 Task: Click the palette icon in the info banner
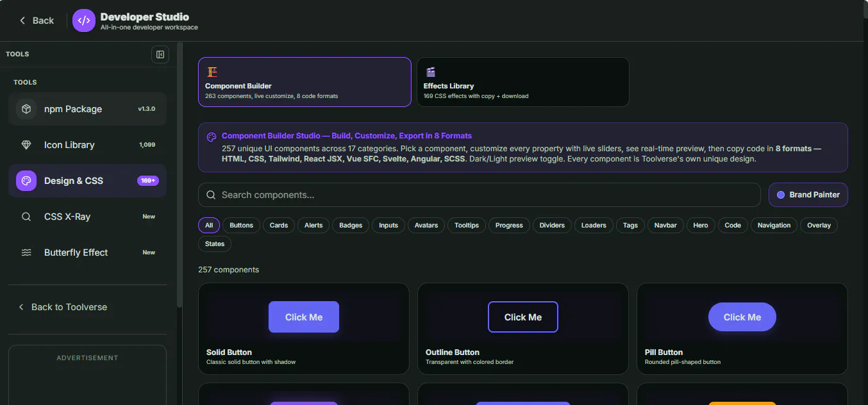point(212,136)
